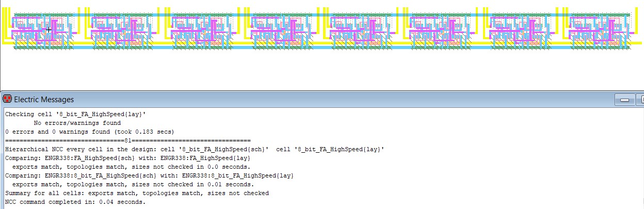Click the 'NCC command completed in' line
Image resolution: width=644 pixels, height=209 pixels.
[75, 202]
